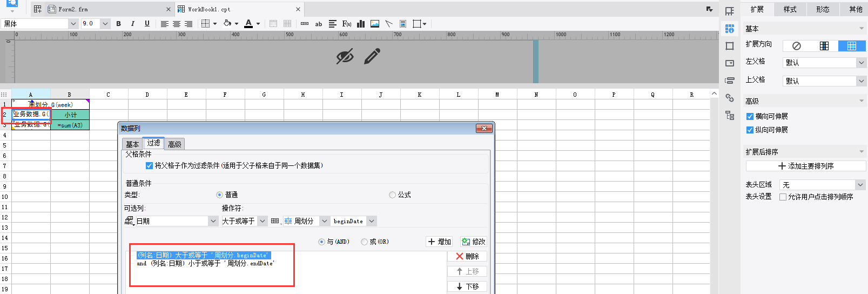The image size is (868, 294).
Task: Align cell text center
Action: (177, 24)
